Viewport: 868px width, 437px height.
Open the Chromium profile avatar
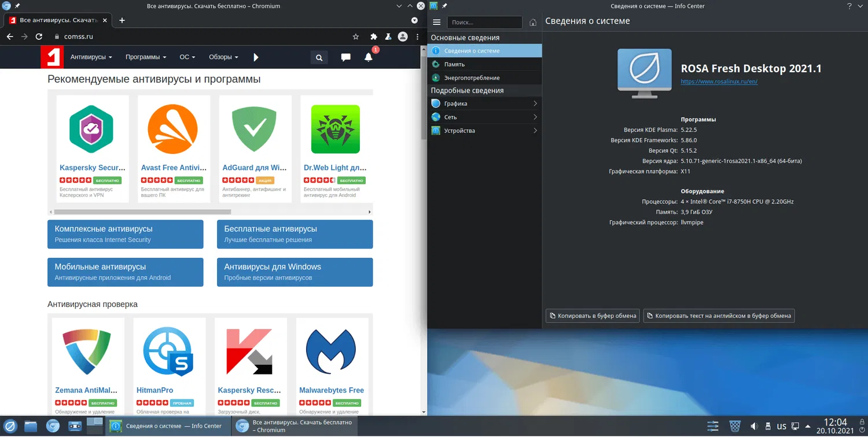click(403, 36)
